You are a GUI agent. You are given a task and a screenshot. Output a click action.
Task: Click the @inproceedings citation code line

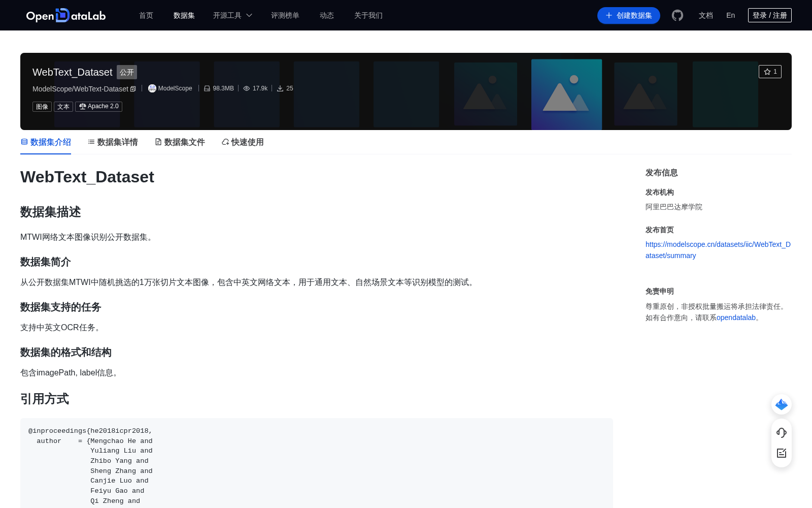tap(90, 431)
